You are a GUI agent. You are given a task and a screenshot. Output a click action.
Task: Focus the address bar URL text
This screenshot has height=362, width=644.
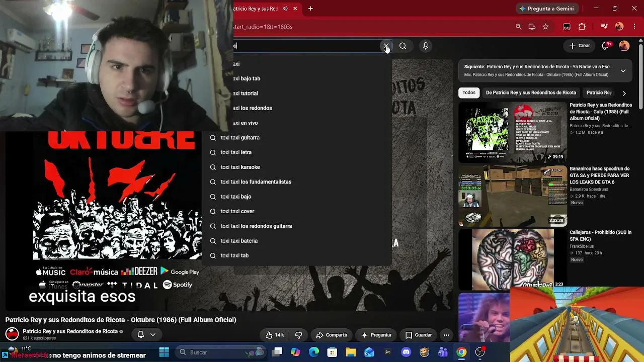263,27
